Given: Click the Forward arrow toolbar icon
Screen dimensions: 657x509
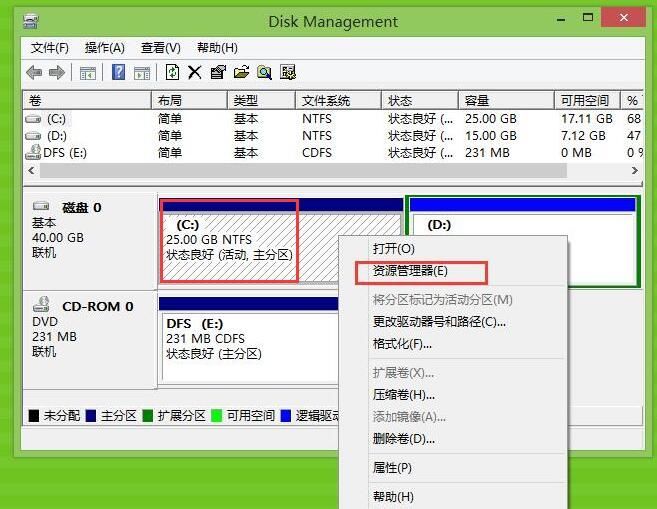Looking at the screenshot, I should (57, 72).
